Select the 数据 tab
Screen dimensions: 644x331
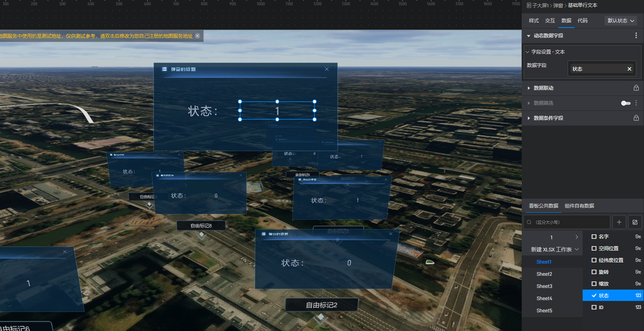pos(566,21)
